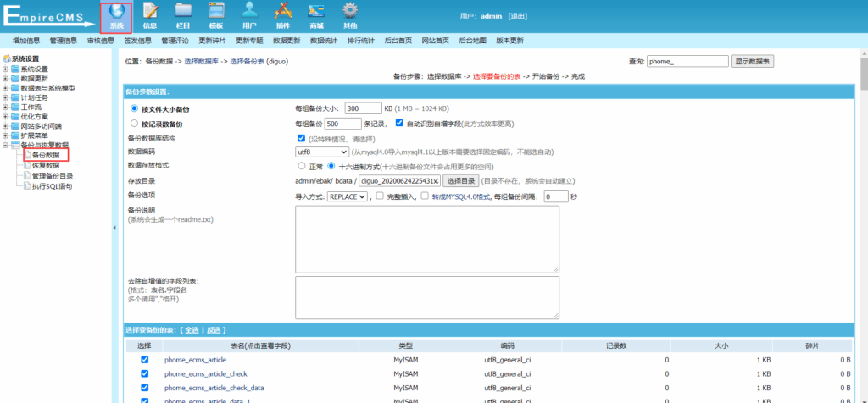Select 按记录数备份 radio option
Image resolution: width=868 pixels, height=403 pixels.
[x=134, y=124]
